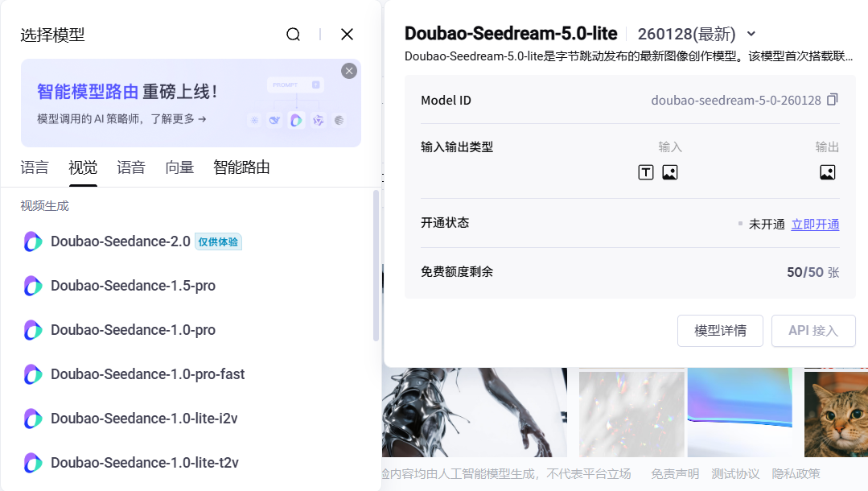Open the search in model selector
Viewport: 868px width, 491px height.
294,35
